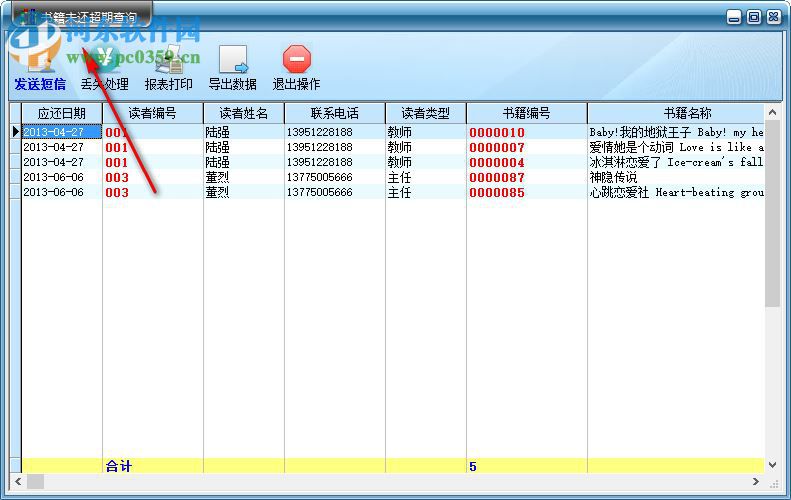Click the 导出数据 export data icon
Image resolution: width=791 pixels, height=500 pixels.
point(233,60)
